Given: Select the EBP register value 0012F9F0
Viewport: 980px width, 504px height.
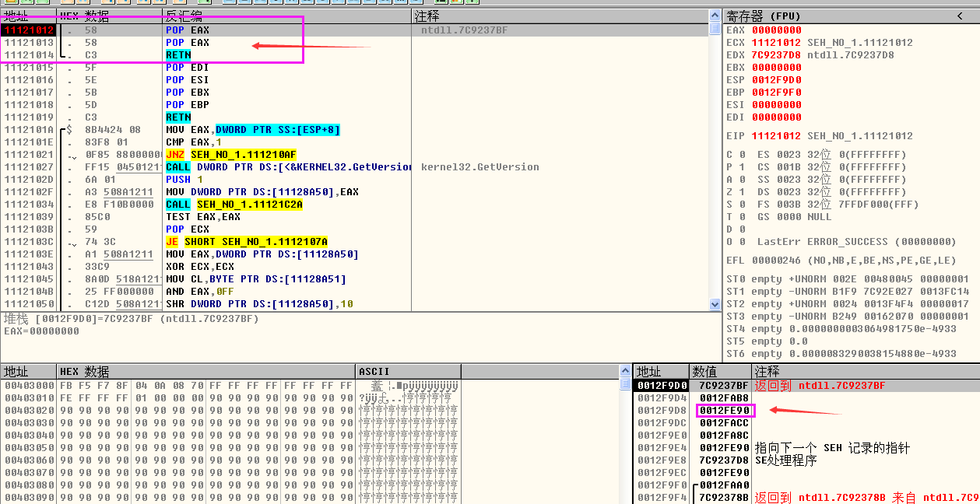Looking at the screenshot, I should click(x=776, y=93).
